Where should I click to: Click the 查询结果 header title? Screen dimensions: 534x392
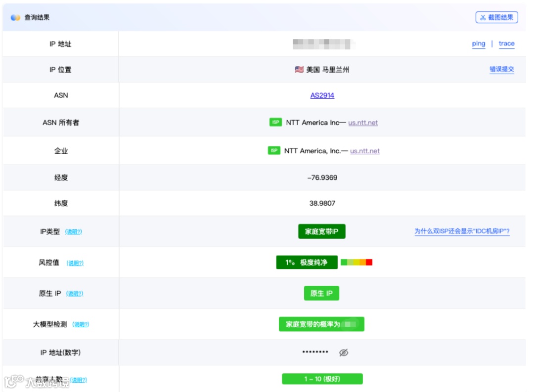click(37, 17)
